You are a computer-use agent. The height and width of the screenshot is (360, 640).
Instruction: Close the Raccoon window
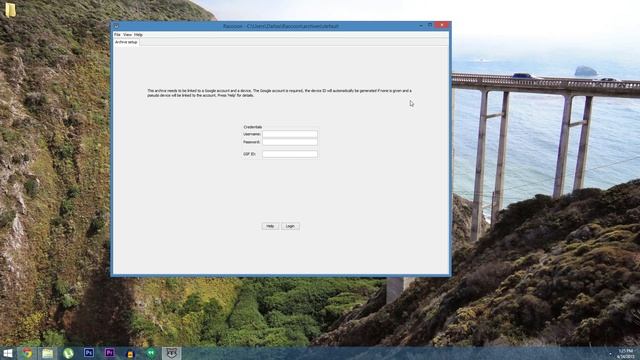coord(441,25)
